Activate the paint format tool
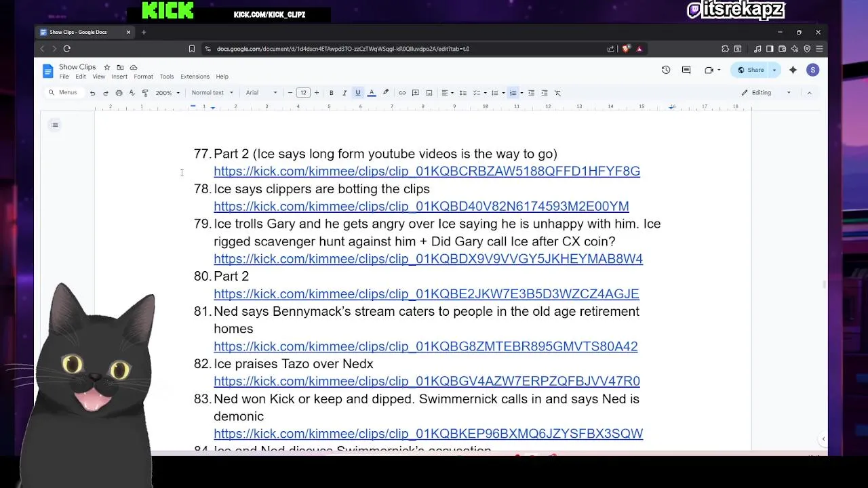 [x=145, y=93]
